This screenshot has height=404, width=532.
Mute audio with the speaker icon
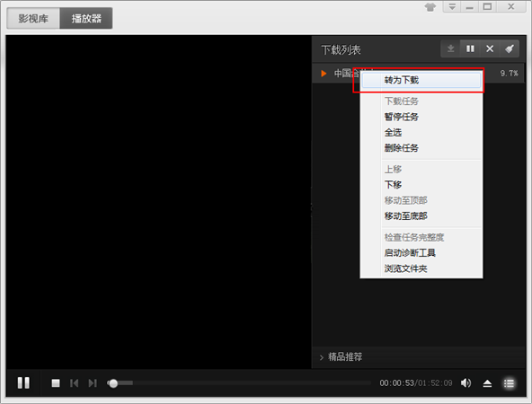pyautogui.click(x=465, y=383)
